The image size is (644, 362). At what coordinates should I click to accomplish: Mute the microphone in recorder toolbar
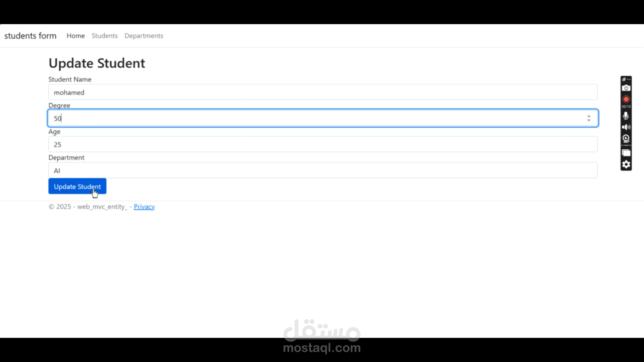point(626,116)
